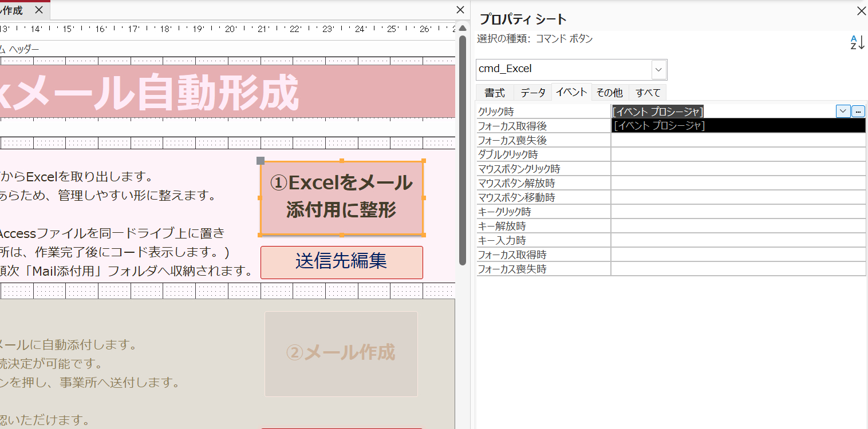This screenshot has height=429, width=868.
Task: Expand the クリック時 event dropdown arrow
Action: point(843,112)
